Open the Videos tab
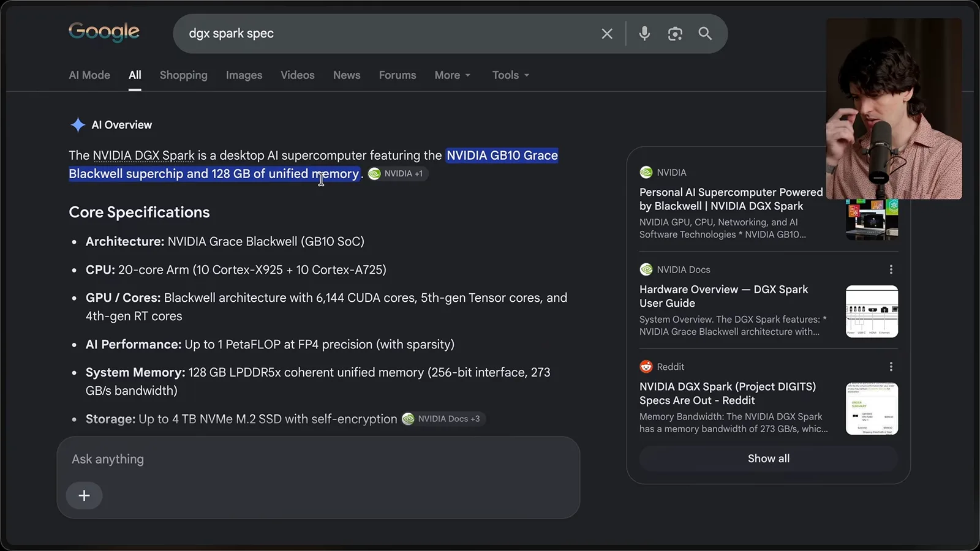 [298, 75]
